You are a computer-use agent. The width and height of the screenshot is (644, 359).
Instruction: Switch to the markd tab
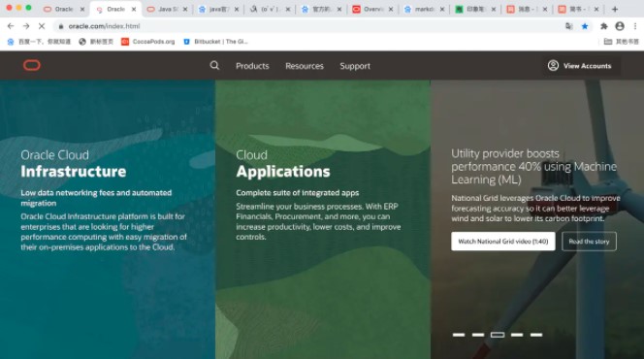point(423,9)
